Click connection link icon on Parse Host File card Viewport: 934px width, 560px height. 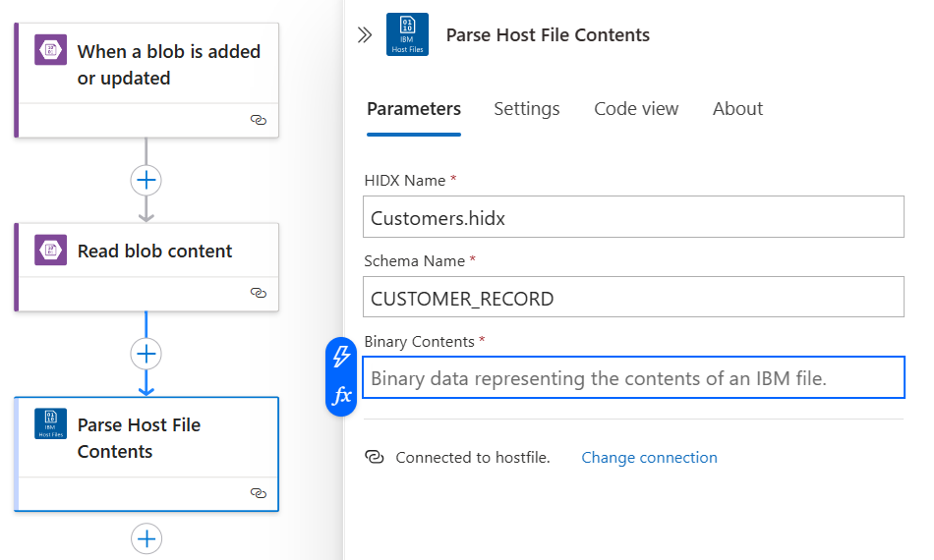(x=259, y=493)
